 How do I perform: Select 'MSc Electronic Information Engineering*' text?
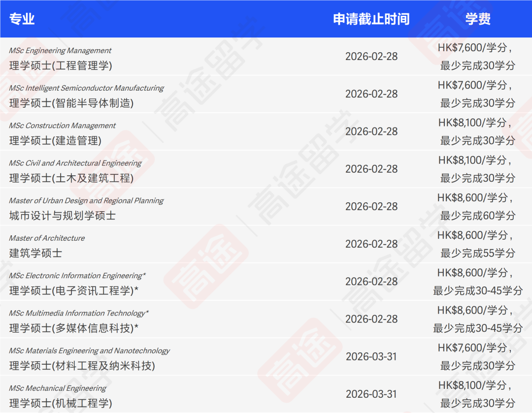pyautogui.click(x=77, y=276)
